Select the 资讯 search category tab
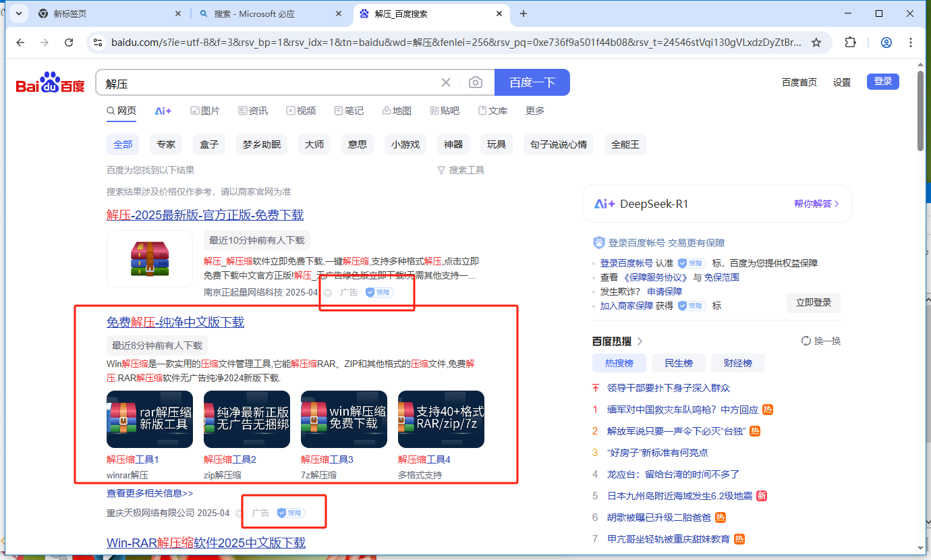The image size is (931, 560). (253, 111)
